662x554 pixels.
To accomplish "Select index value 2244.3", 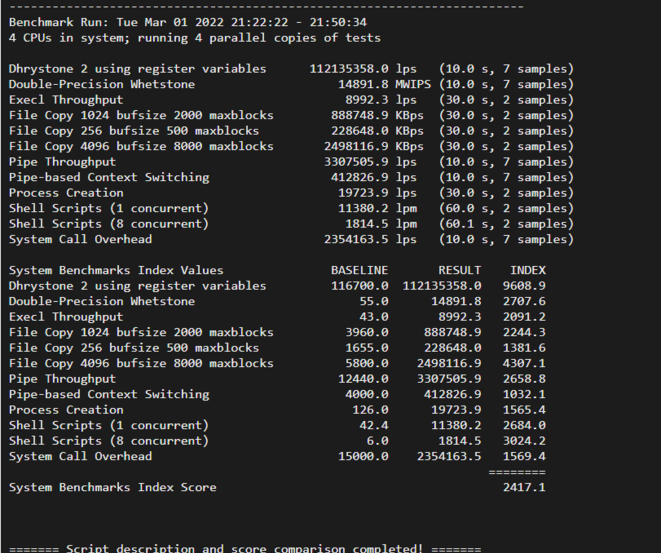I will pyautogui.click(x=524, y=332).
